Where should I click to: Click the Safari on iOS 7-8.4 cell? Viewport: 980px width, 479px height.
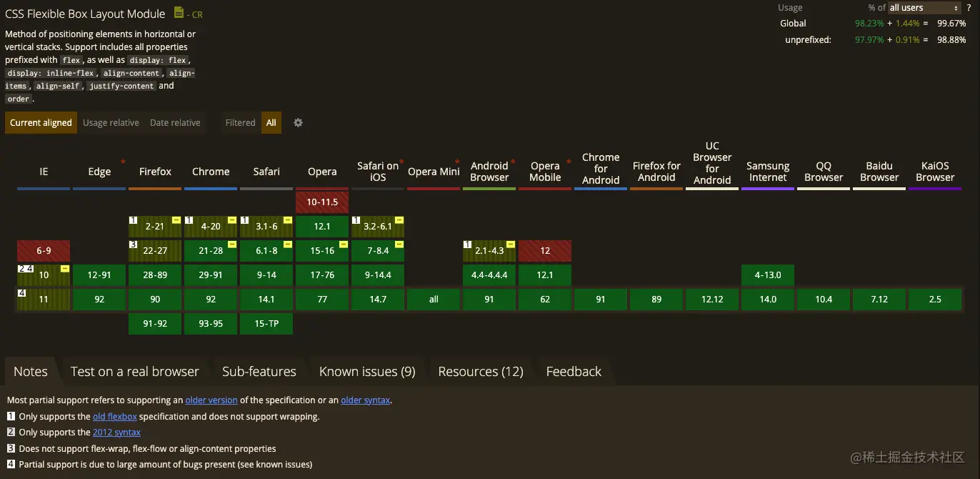[378, 251]
